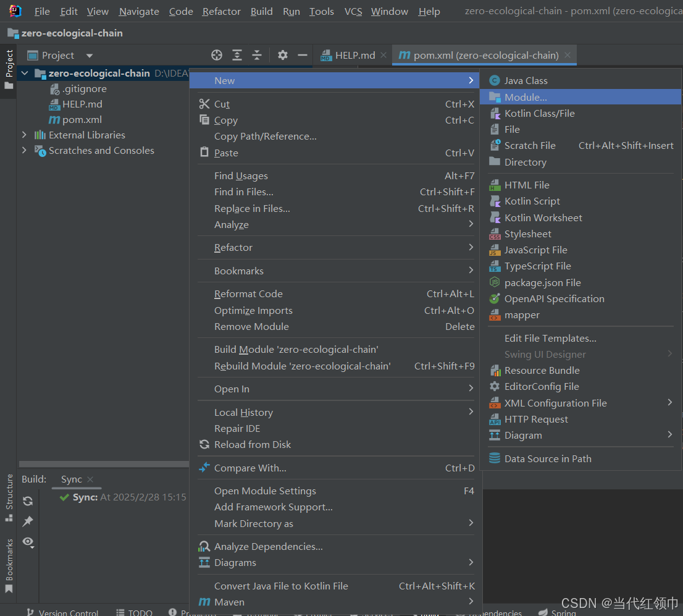This screenshot has height=616, width=683.
Task: Open the Navigate menu
Action: (139, 11)
